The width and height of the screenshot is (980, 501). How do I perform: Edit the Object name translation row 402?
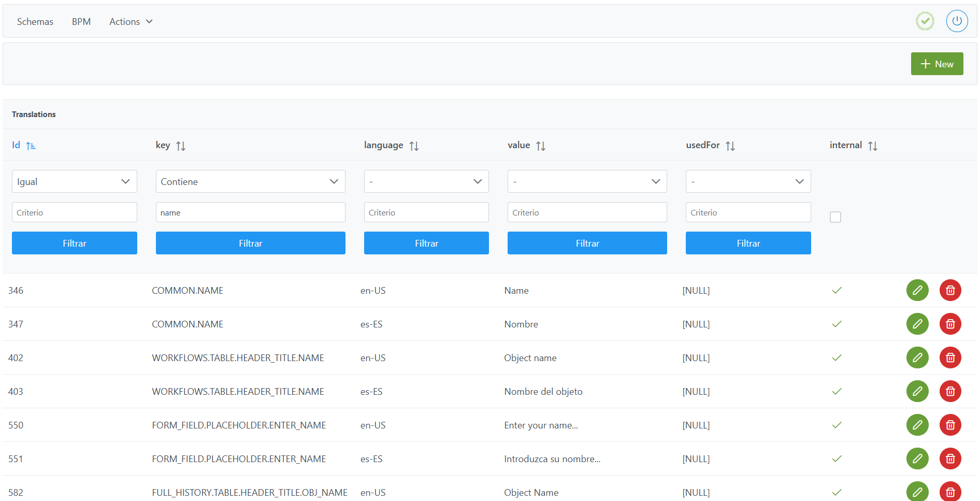click(x=917, y=357)
